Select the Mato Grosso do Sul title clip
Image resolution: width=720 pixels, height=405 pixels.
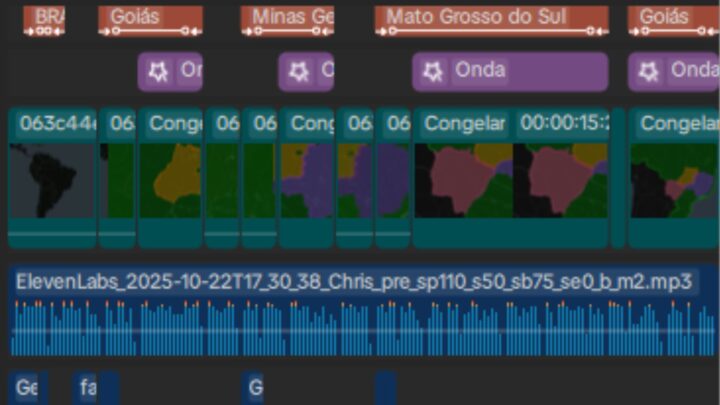[x=492, y=21]
